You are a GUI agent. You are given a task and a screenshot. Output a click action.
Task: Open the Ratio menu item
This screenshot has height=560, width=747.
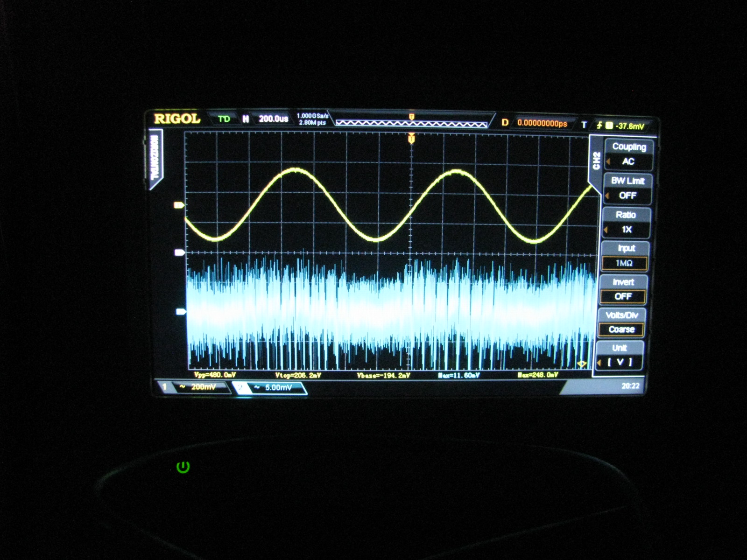click(626, 223)
